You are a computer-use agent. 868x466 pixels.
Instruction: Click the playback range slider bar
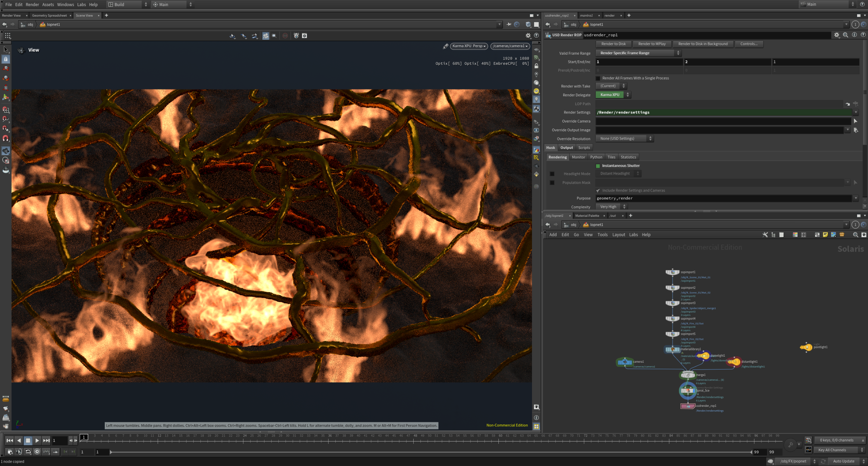(x=431, y=452)
